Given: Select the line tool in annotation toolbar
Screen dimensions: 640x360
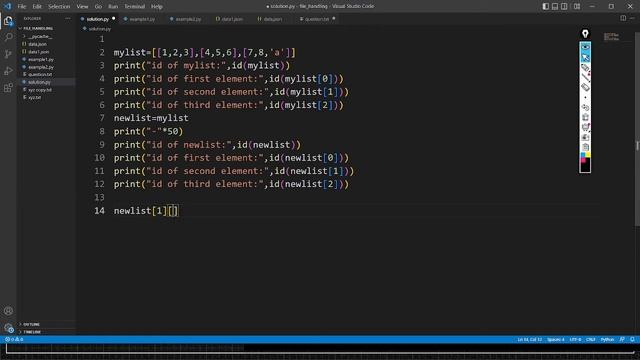Looking at the screenshot, I should coord(585,77).
